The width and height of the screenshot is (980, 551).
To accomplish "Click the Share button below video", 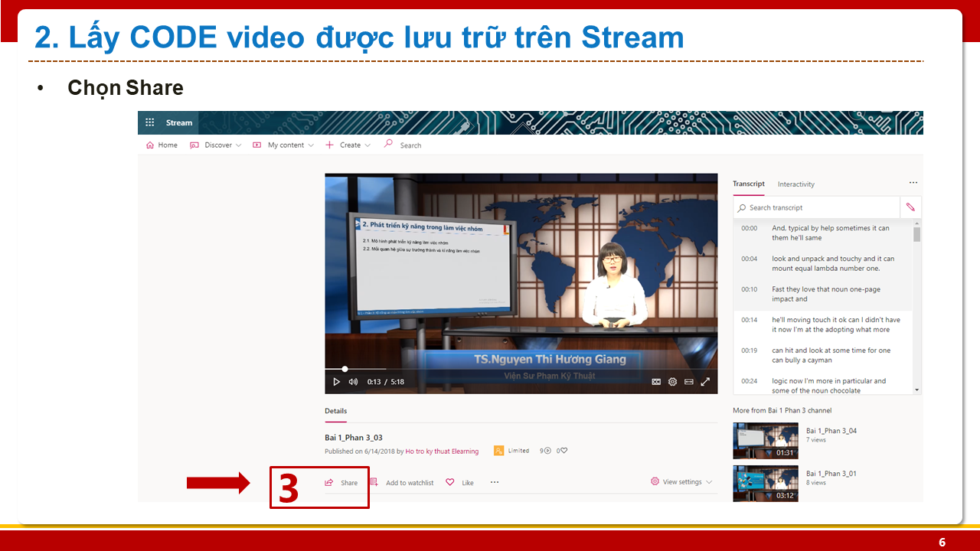I will [341, 483].
